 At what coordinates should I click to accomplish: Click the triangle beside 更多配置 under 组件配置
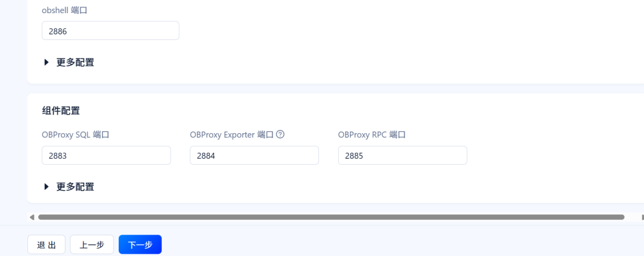click(47, 187)
